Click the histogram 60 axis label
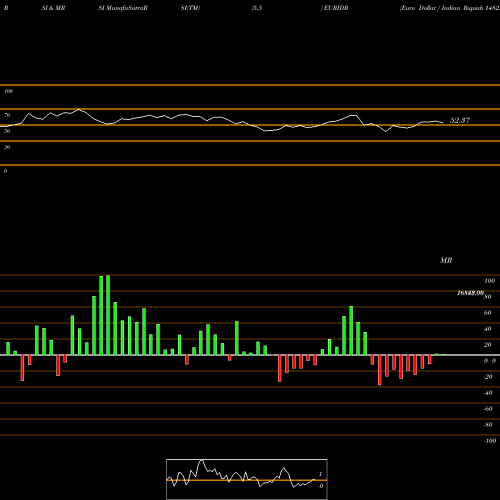 (x=487, y=313)
